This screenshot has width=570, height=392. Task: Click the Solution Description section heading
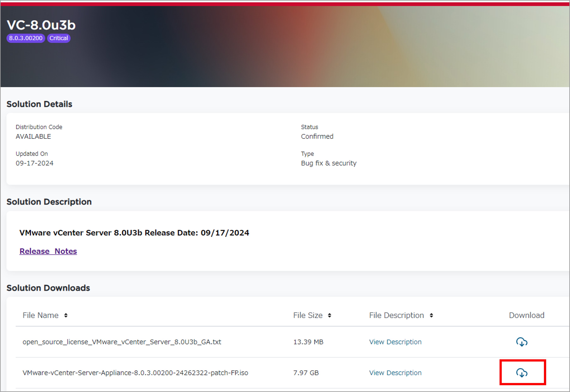49,202
